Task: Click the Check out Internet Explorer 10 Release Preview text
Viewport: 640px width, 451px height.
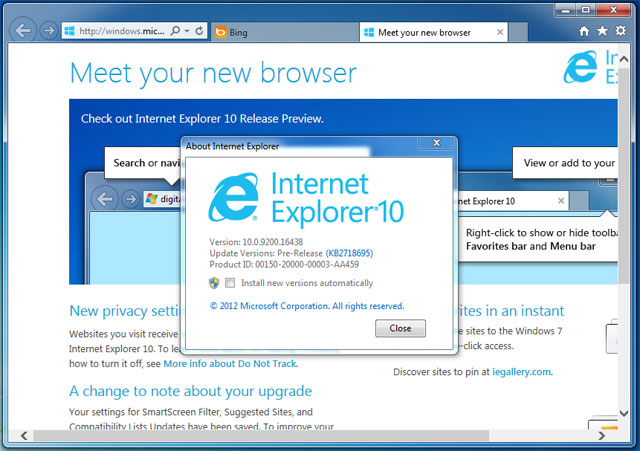Action: click(202, 119)
